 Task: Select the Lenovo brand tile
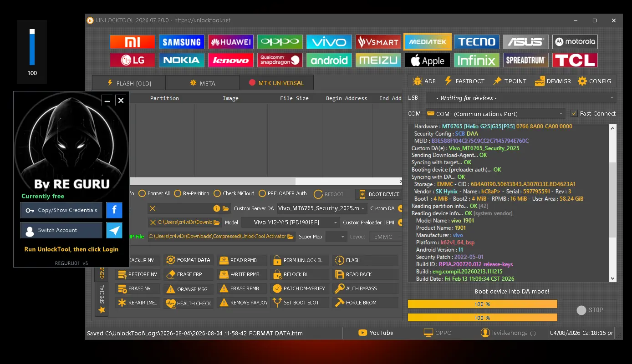tap(231, 60)
